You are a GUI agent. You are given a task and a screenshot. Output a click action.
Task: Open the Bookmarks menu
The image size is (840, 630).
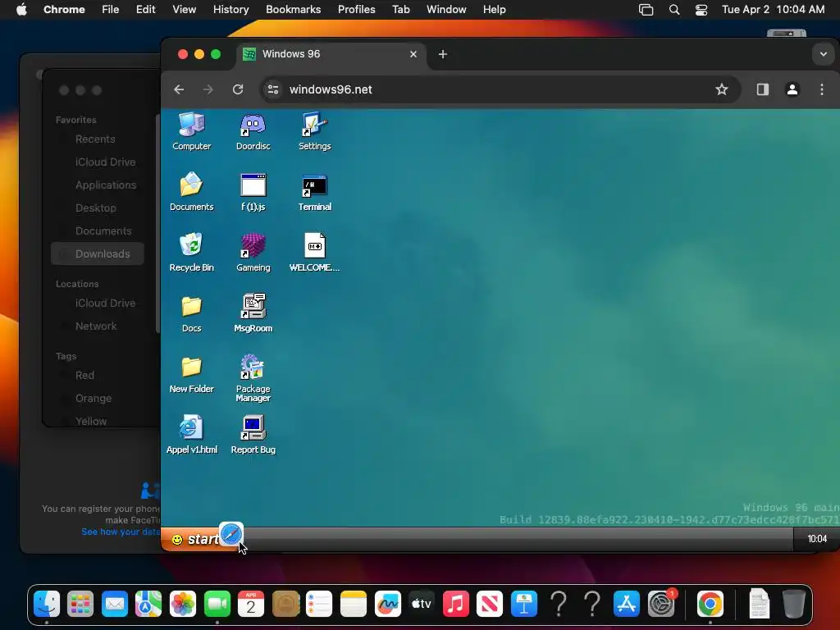click(293, 10)
